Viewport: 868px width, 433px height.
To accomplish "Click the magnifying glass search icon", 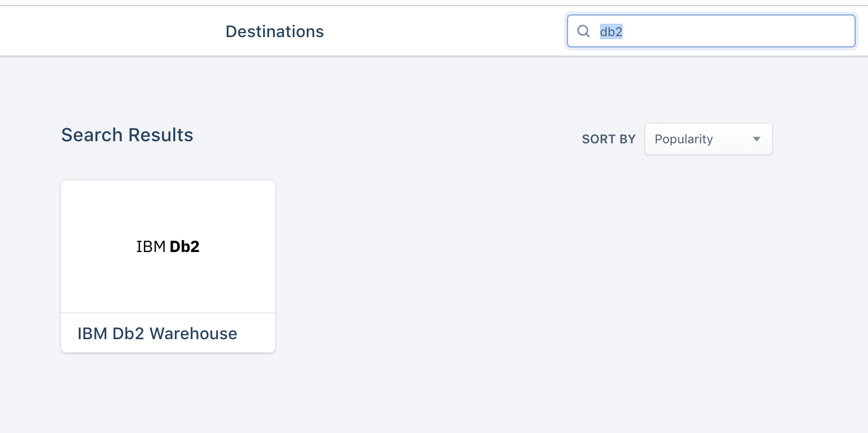I will point(583,31).
